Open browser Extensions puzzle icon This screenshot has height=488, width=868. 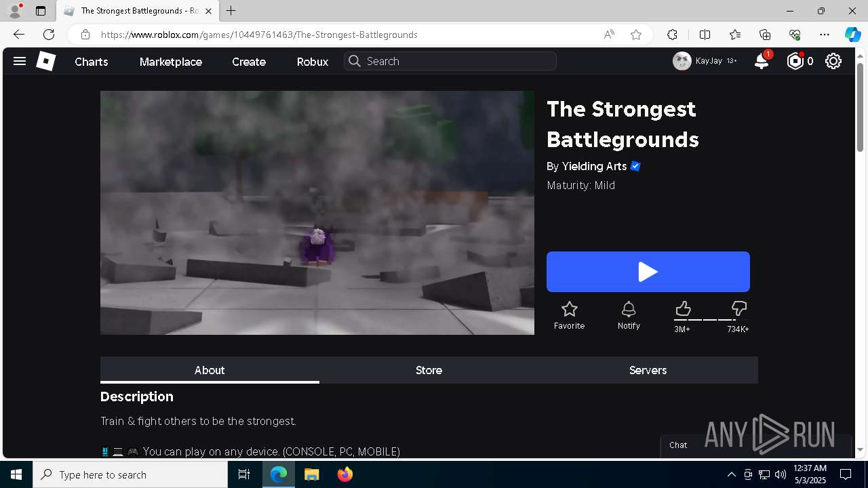click(672, 35)
